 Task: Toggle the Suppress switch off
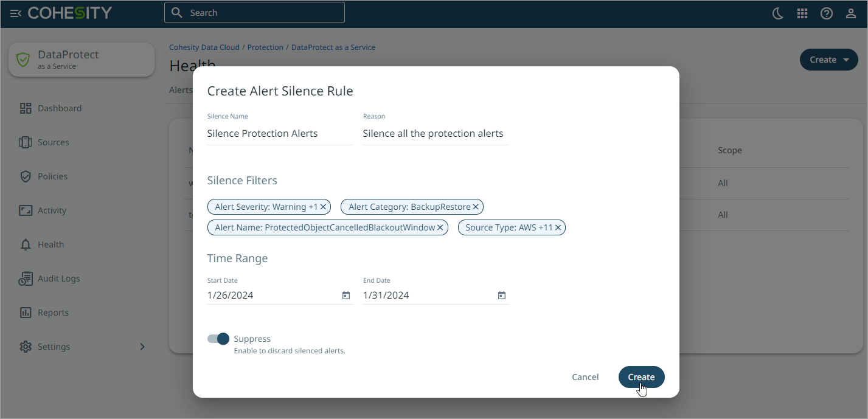point(218,339)
